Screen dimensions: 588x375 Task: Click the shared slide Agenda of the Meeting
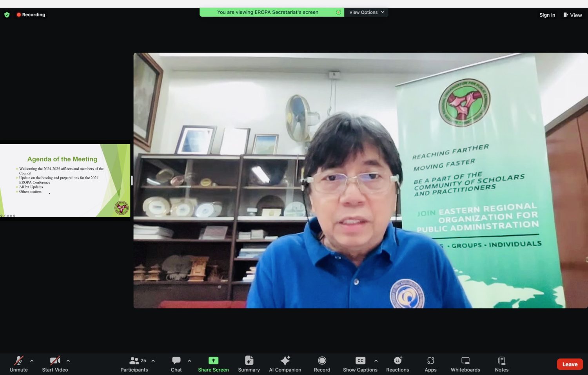coord(65,181)
